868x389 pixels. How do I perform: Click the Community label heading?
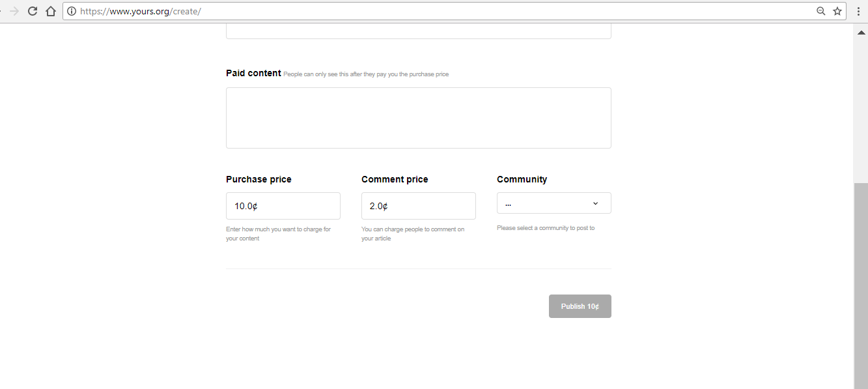tap(522, 179)
